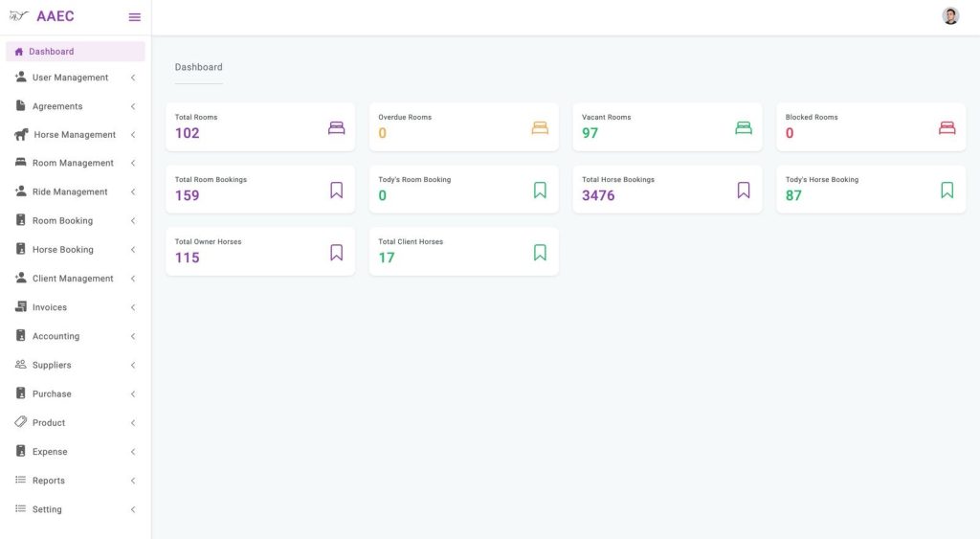The width and height of the screenshot is (980, 539).
Task: Click the tag icon next to Product
Action: click(21, 422)
